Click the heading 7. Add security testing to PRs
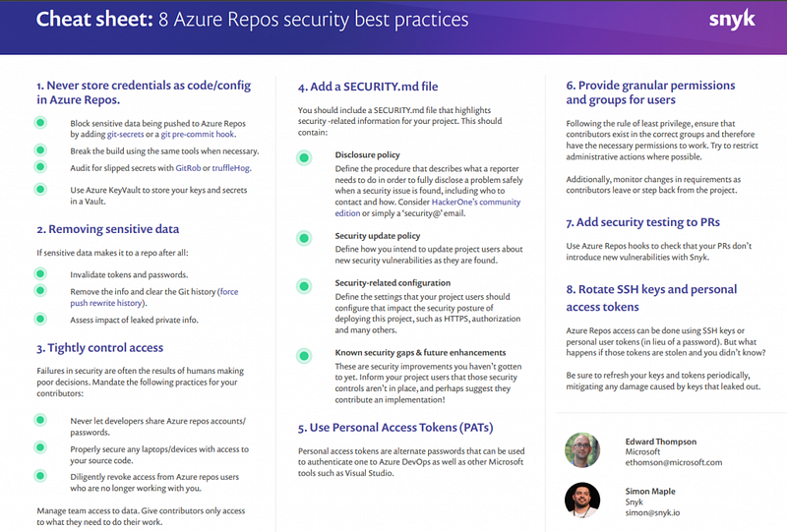 click(643, 222)
